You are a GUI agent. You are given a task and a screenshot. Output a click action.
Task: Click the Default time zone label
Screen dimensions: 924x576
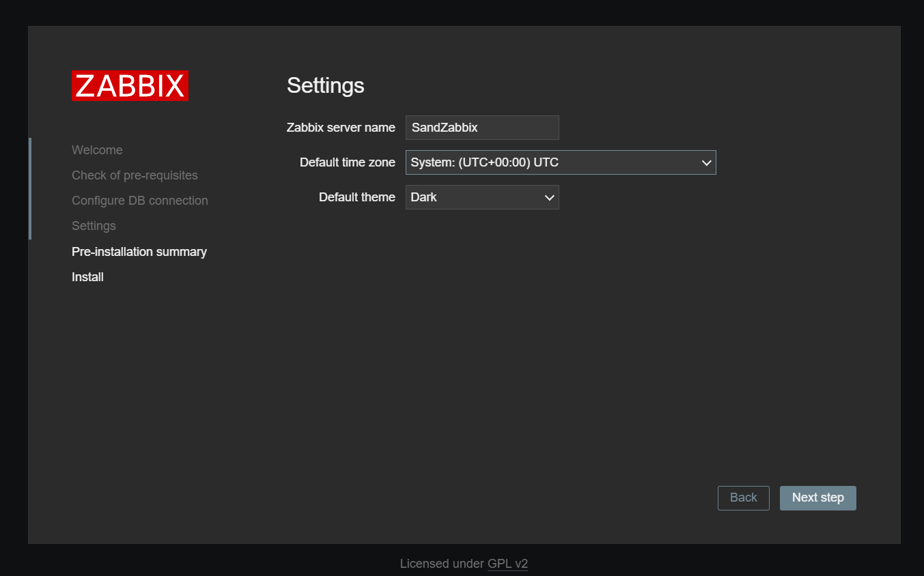pyautogui.click(x=347, y=162)
